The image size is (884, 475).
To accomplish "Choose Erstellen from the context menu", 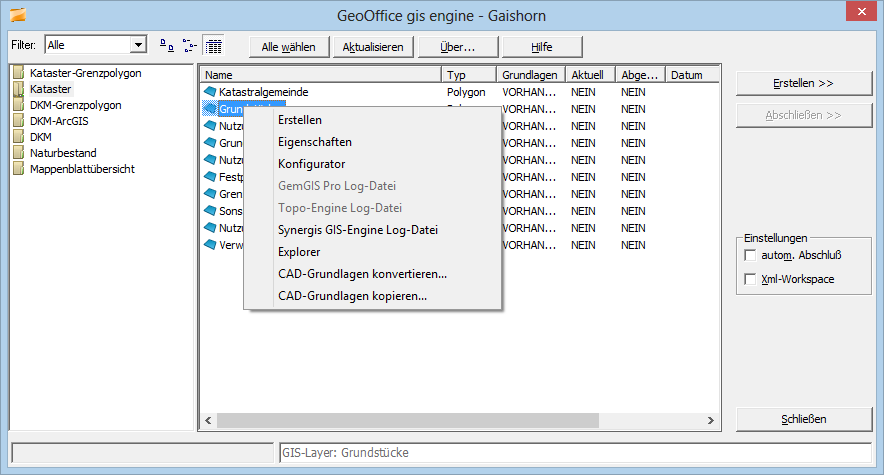I will point(299,120).
